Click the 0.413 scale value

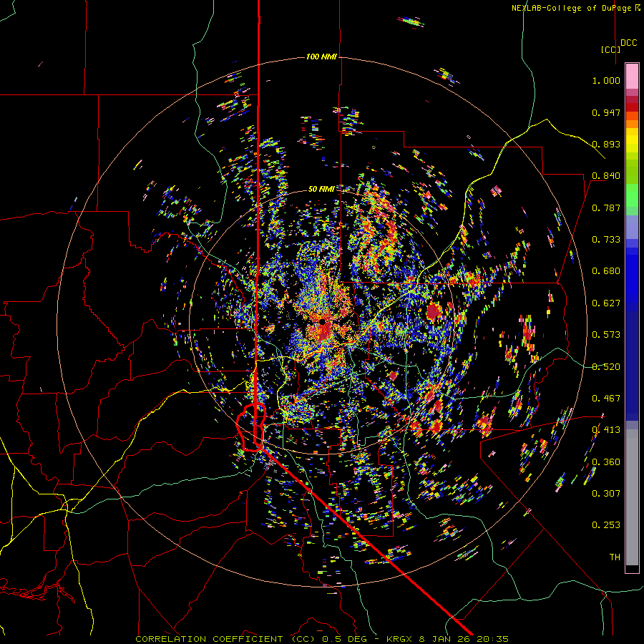pyautogui.click(x=606, y=430)
